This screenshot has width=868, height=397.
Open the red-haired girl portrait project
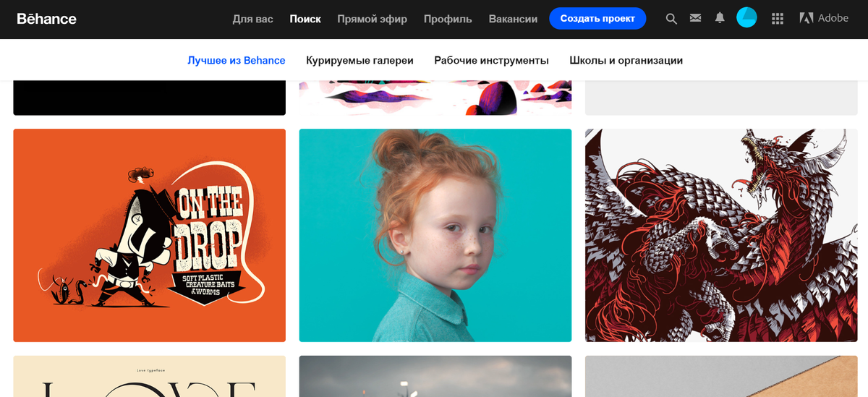(x=435, y=235)
